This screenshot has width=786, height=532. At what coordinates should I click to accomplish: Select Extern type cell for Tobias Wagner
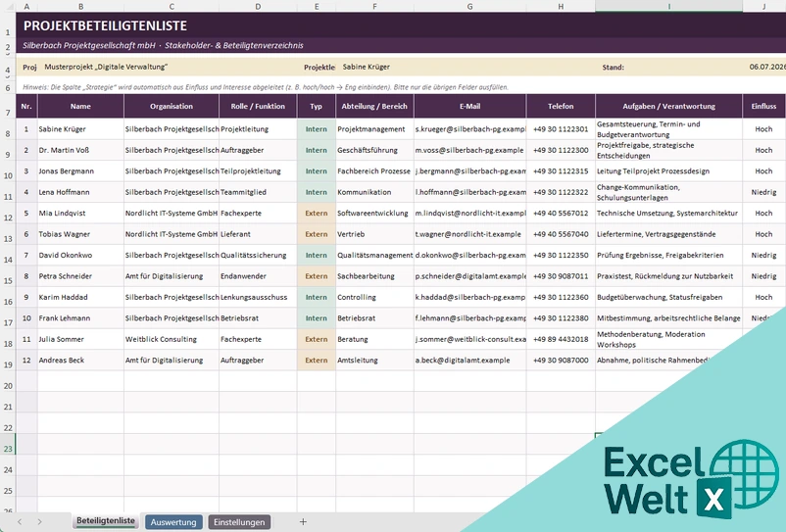click(317, 234)
